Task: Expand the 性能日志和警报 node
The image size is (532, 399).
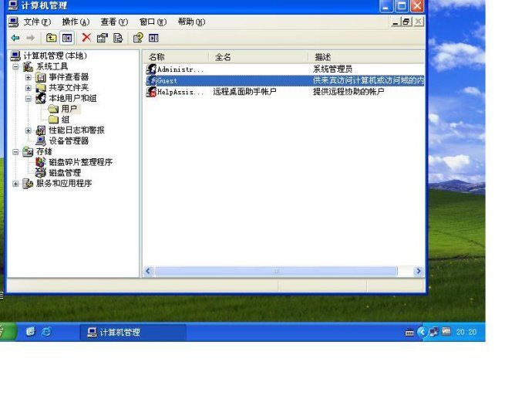Action: [29, 130]
